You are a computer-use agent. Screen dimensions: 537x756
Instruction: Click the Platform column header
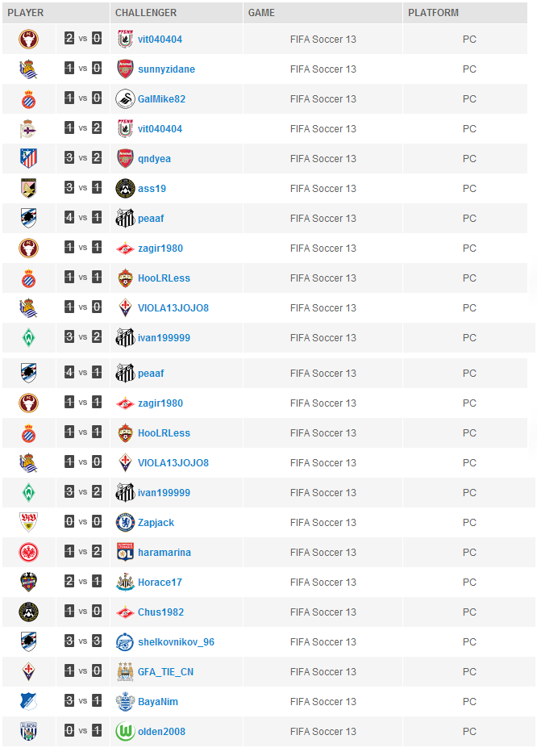point(433,13)
